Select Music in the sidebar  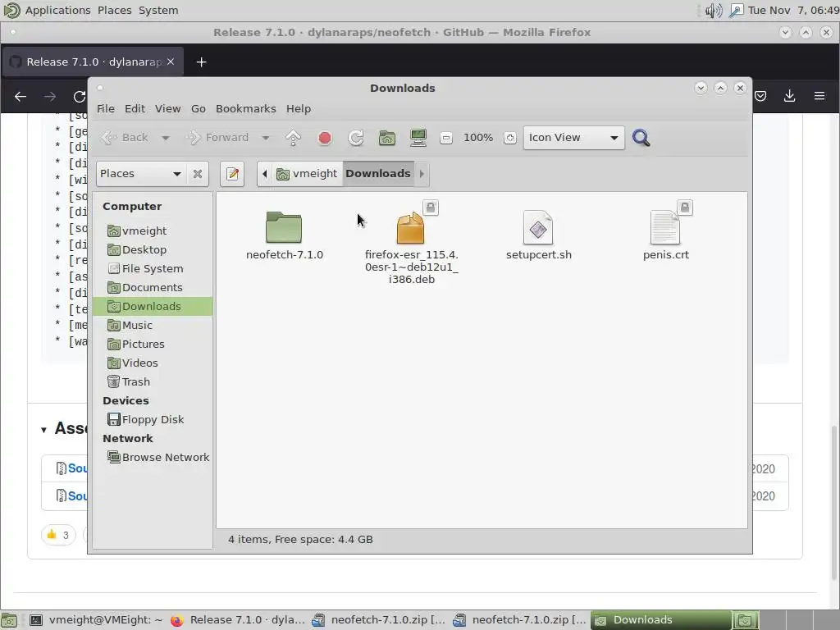point(153,325)
